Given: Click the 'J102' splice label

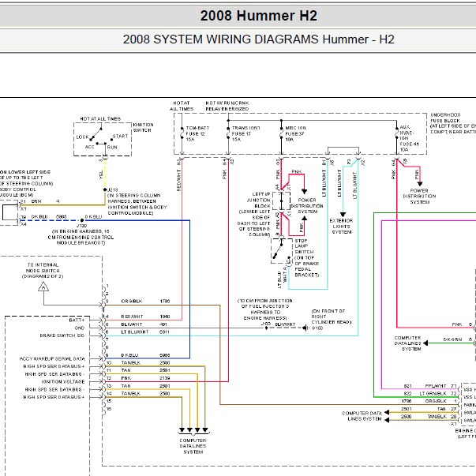Looking at the screenshot, I should 266,324.
